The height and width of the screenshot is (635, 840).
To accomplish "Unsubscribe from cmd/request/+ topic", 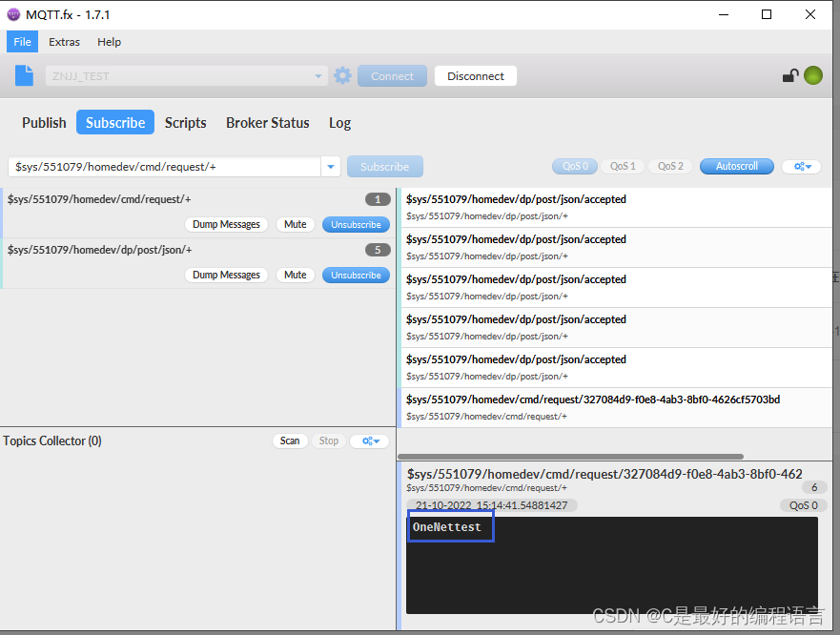I will click(x=356, y=224).
